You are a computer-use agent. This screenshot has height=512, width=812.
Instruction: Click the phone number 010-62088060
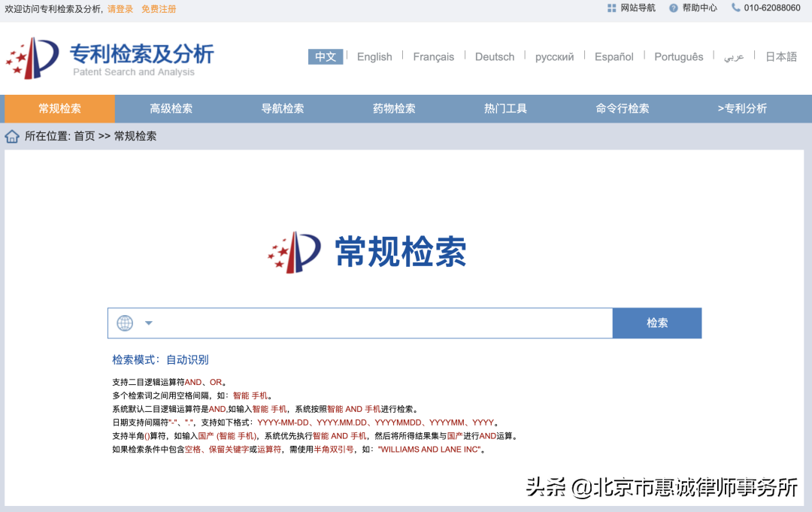(x=772, y=8)
